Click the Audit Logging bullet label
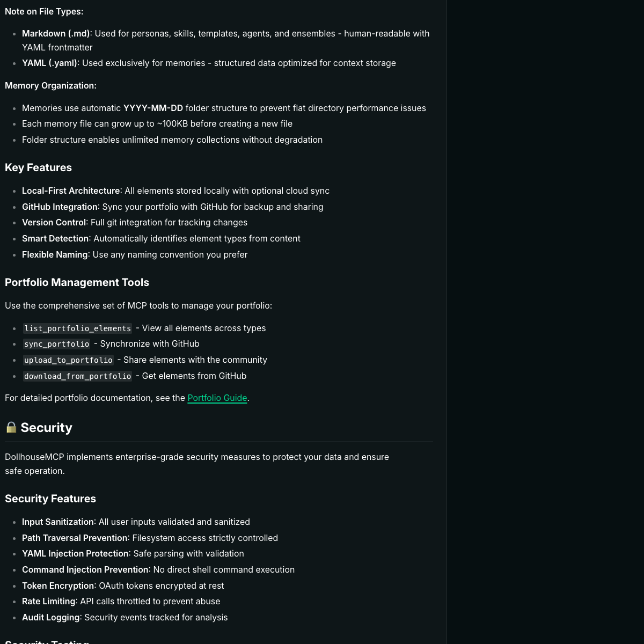This screenshot has width=644, height=644. click(x=50, y=617)
